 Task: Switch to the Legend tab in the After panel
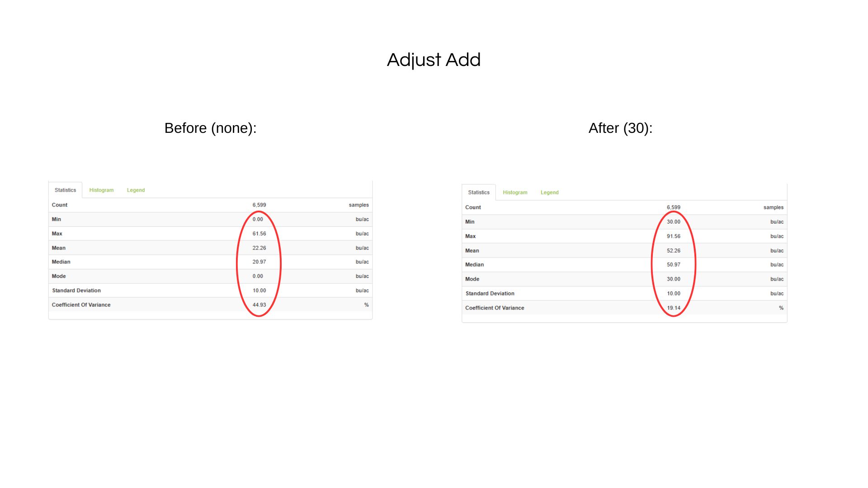click(x=549, y=192)
